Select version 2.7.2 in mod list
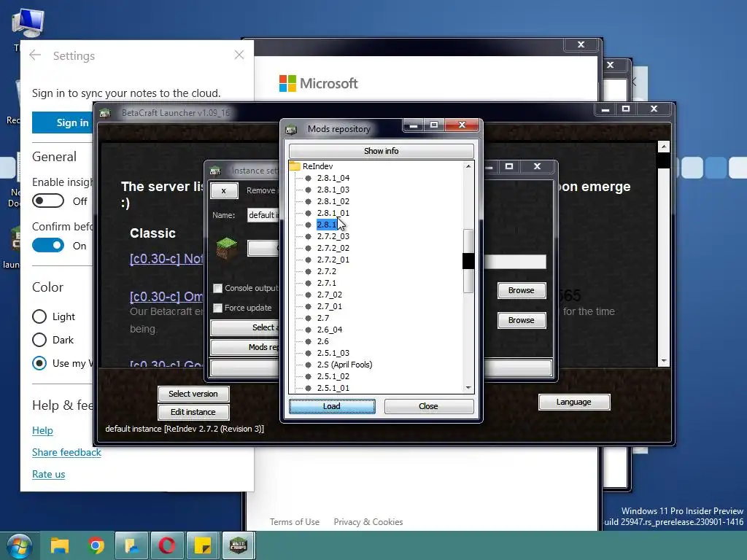Screen dimensions: 747x560 (327, 271)
